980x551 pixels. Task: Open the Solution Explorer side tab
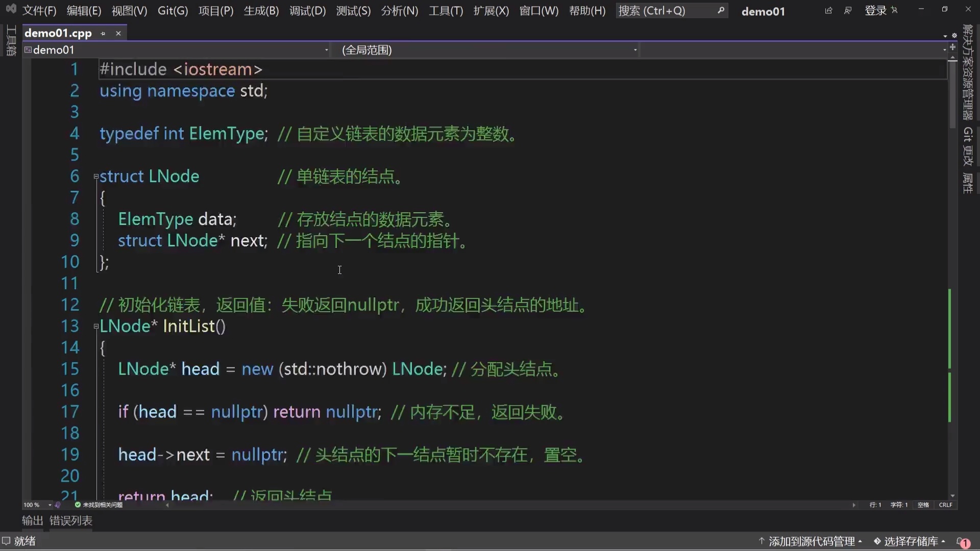(968, 71)
